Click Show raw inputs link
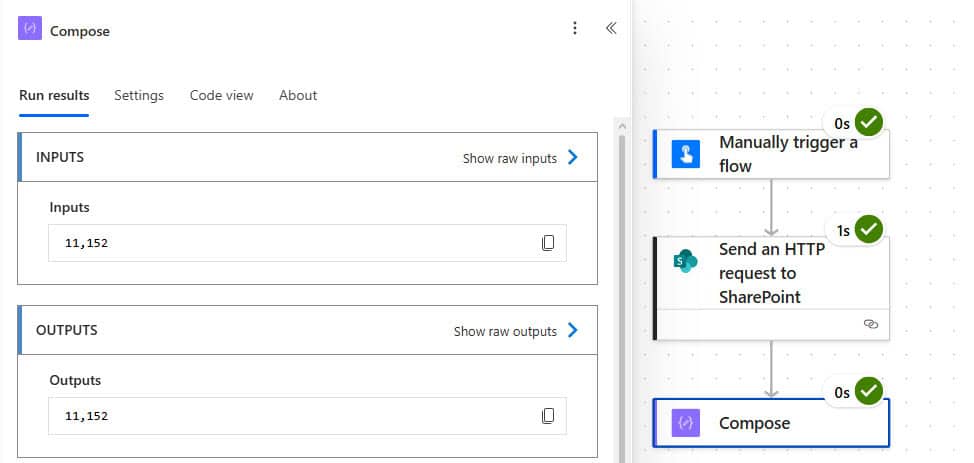The image size is (974, 463). [x=510, y=158]
